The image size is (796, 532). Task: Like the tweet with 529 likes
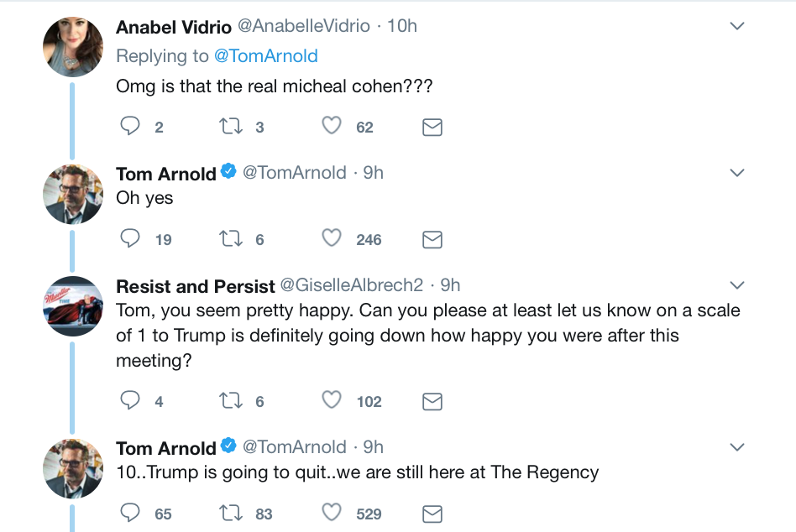(x=332, y=512)
